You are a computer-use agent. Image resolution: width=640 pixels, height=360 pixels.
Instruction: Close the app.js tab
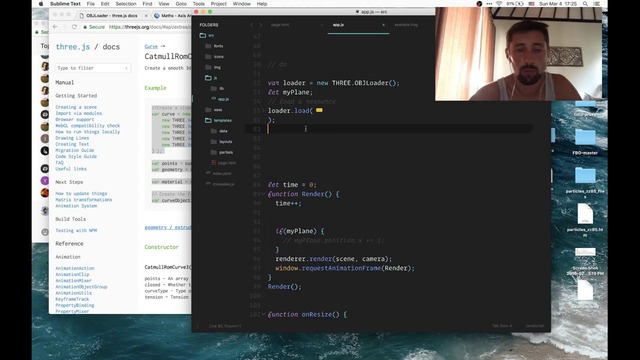point(383,25)
